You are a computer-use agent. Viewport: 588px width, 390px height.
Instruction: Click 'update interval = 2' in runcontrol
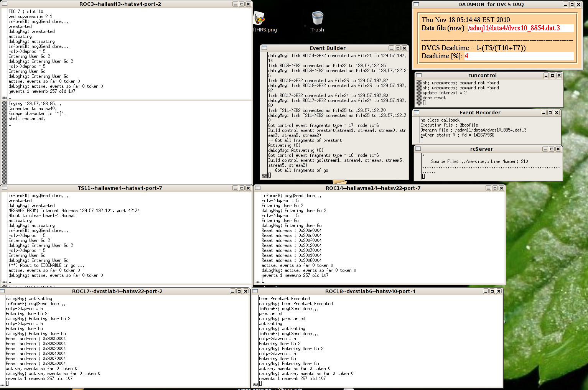pyautogui.click(x=445, y=93)
